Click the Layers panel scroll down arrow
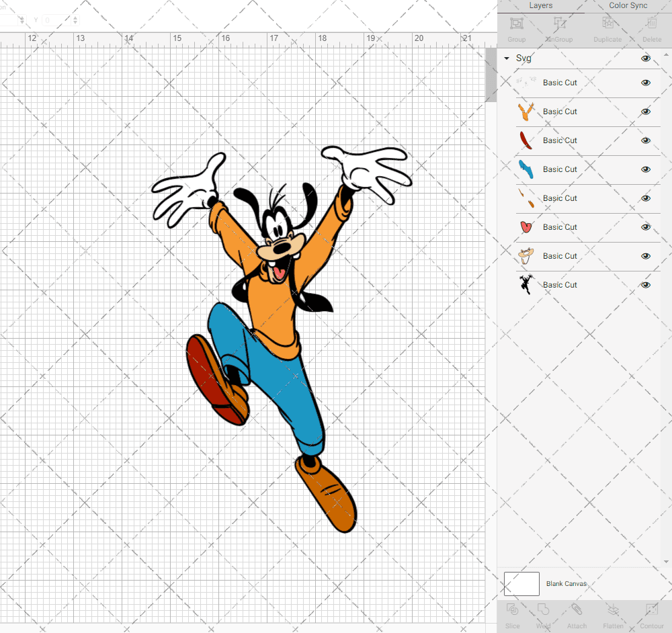This screenshot has width=672, height=633. click(x=665, y=561)
